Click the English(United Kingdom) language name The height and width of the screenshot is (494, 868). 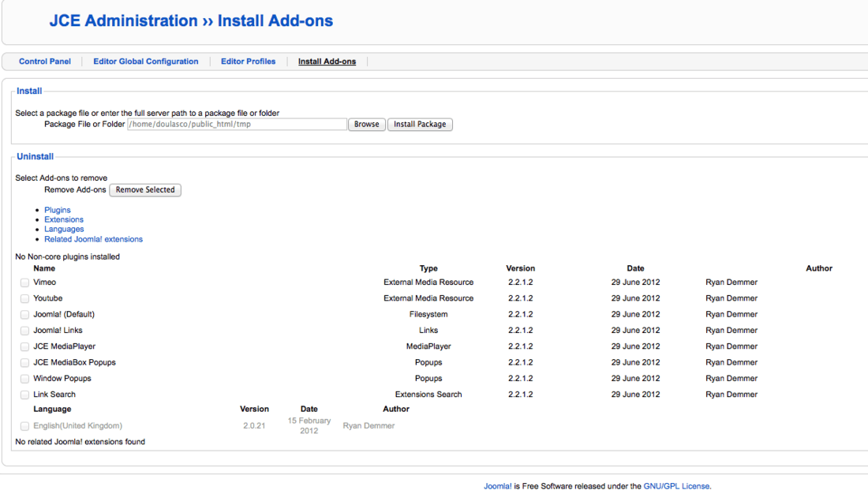point(77,425)
